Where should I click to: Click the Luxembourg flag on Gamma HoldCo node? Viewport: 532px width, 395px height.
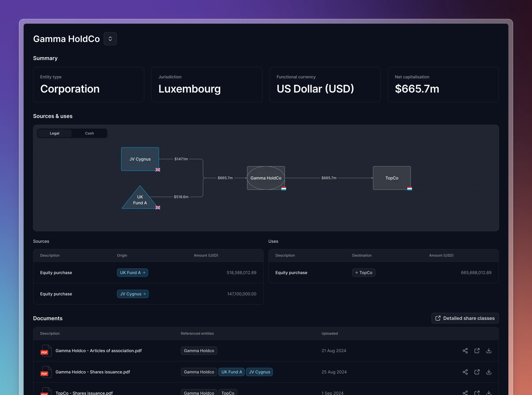(x=283, y=189)
